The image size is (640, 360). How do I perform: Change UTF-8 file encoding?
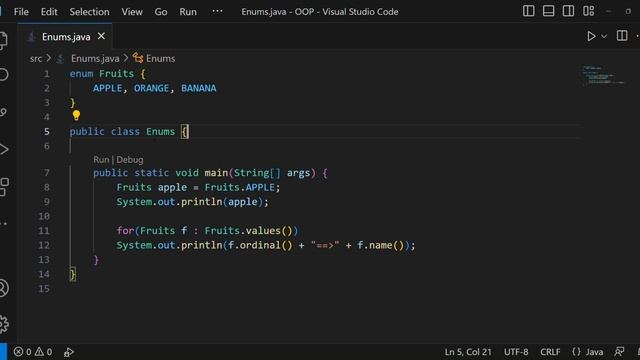click(516, 352)
